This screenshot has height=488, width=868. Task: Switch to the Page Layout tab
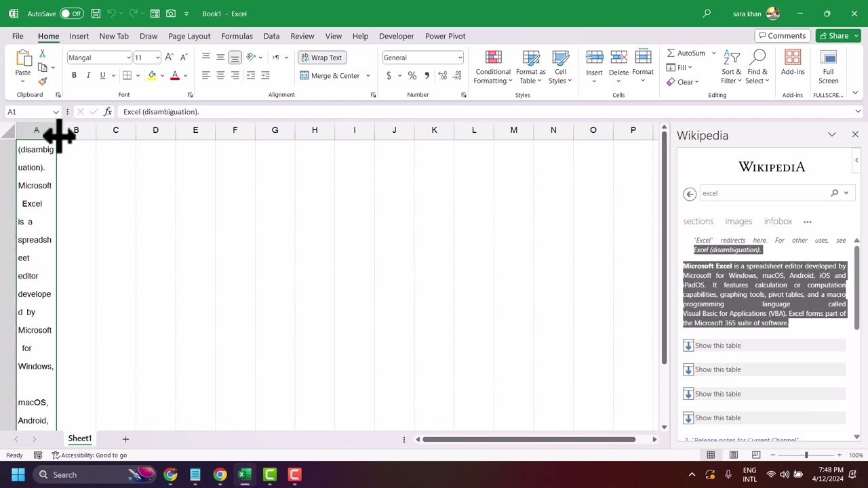pyautogui.click(x=189, y=36)
